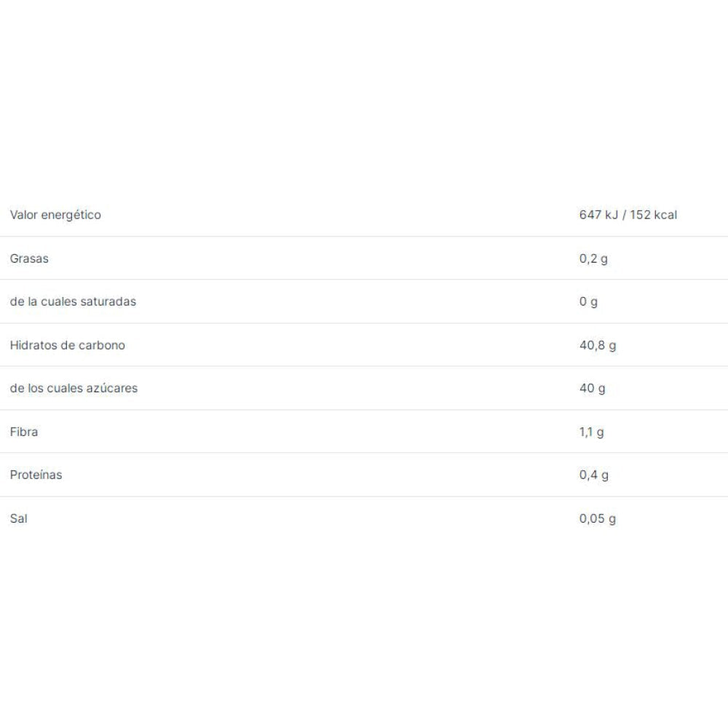Screen dimensions: 728x728
Task: Click the Proteínas row label
Action: coord(36,475)
